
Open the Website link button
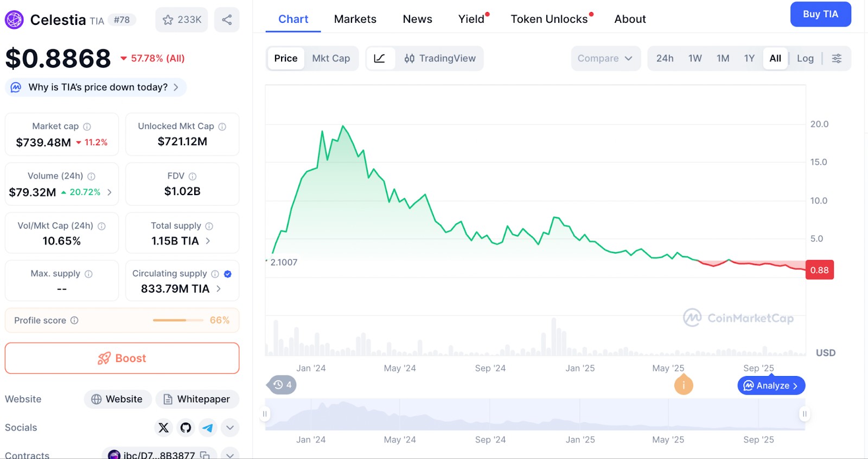[x=117, y=399]
